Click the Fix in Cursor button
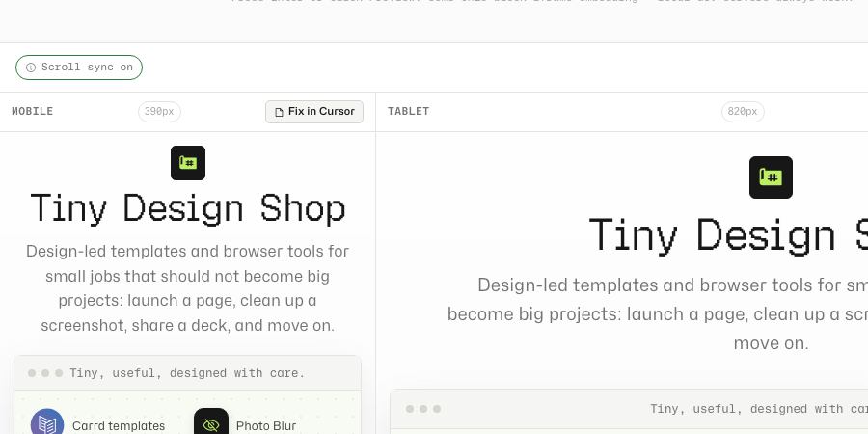The image size is (868, 434). pyautogui.click(x=314, y=112)
